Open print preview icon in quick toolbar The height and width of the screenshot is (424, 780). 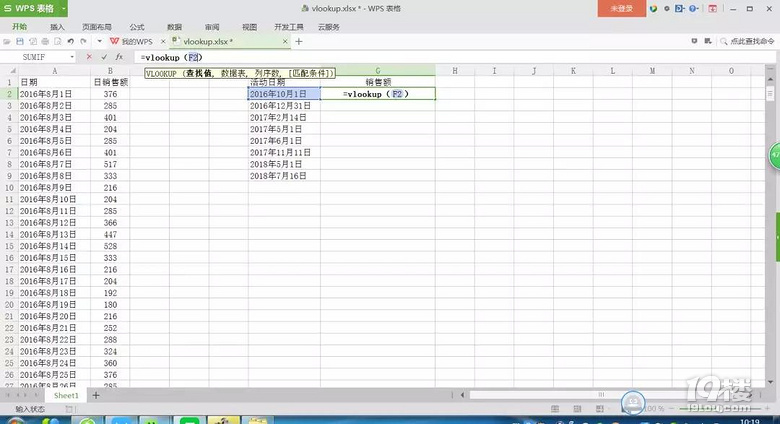tap(58, 42)
